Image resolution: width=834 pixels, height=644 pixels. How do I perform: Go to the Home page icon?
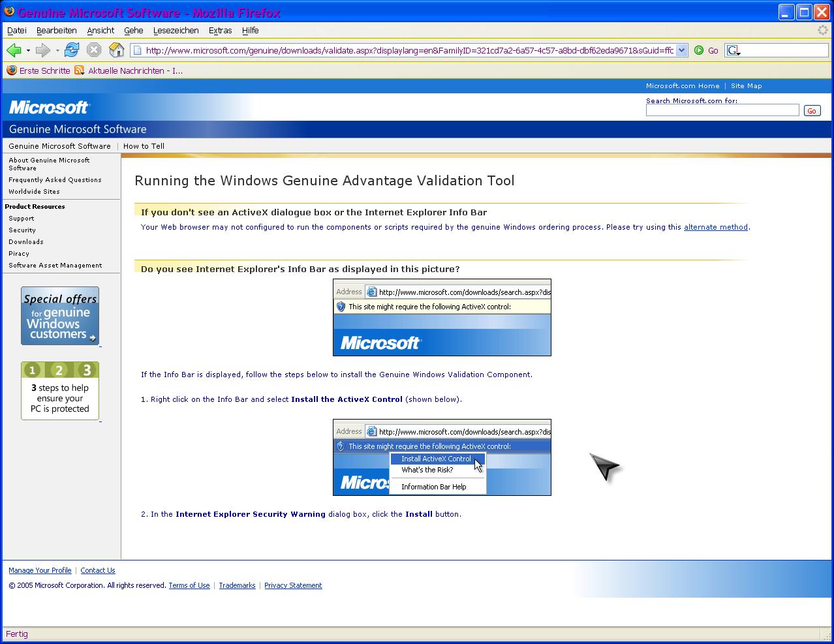(116, 50)
